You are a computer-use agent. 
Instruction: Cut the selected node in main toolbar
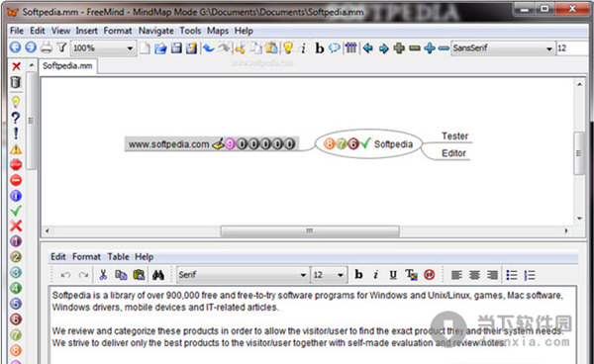[x=240, y=48]
